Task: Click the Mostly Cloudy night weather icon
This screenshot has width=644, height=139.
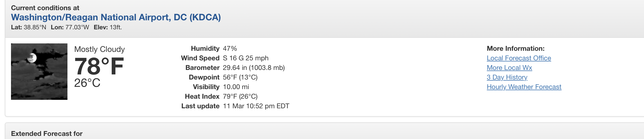Action: (x=39, y=72)
